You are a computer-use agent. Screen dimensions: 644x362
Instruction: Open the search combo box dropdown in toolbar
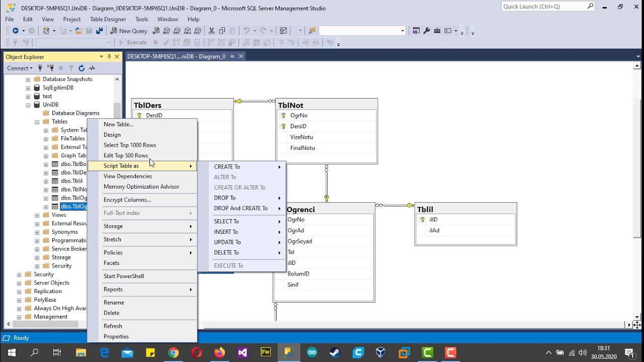click(403, 31)
